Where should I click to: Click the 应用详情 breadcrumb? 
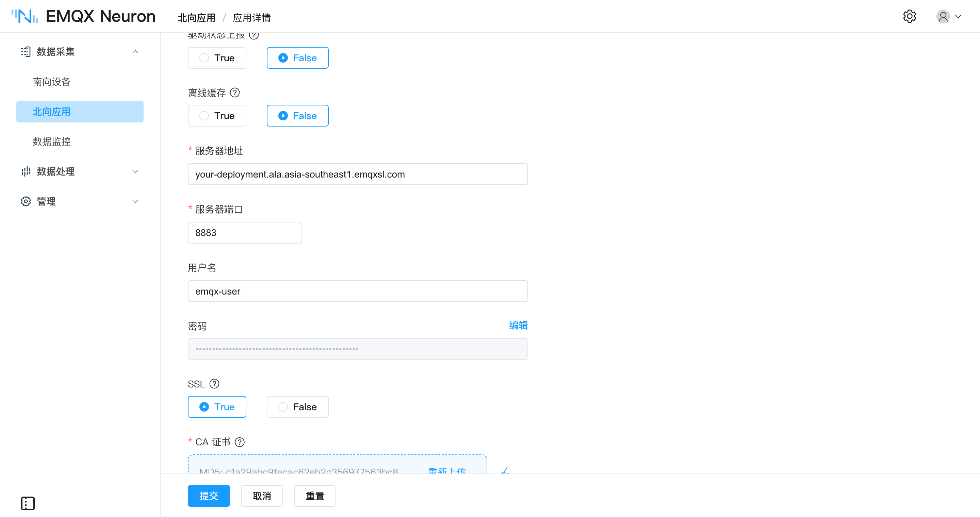[x=252, y=17]
